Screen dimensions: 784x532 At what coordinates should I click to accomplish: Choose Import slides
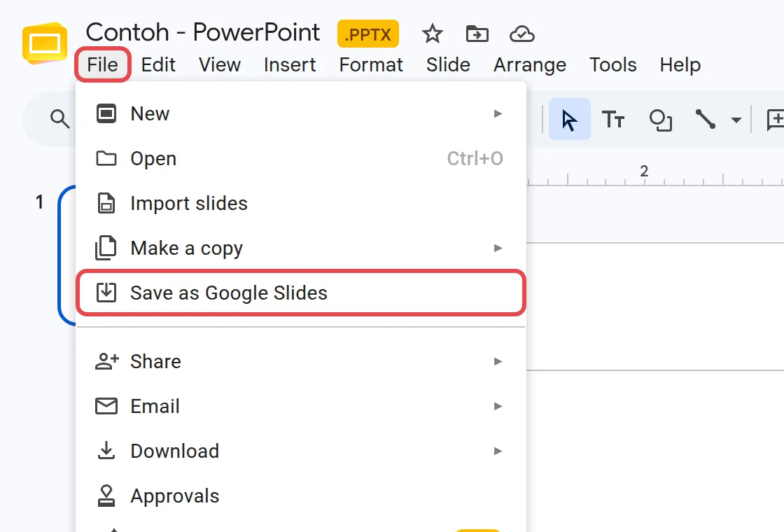(x=301, y=203)
